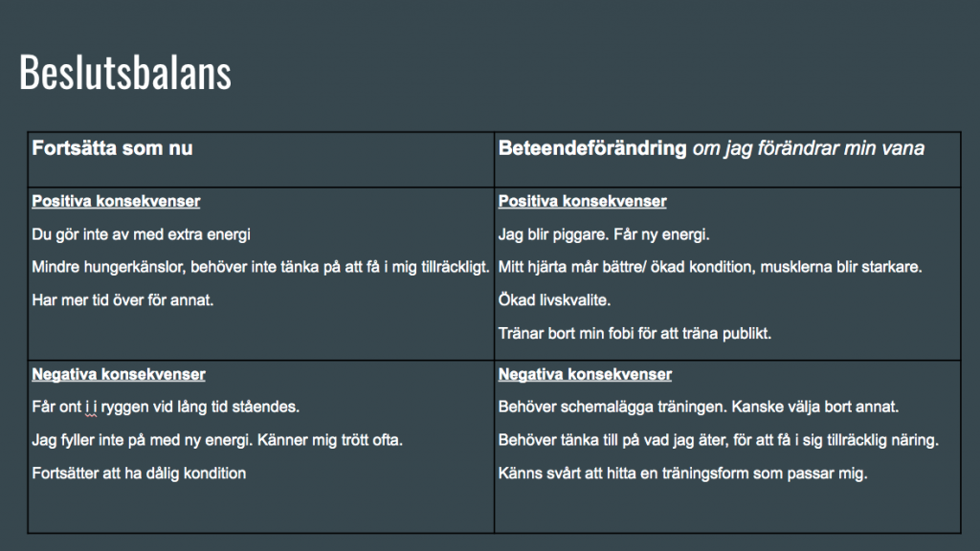This screenshot has width=980, height=551.
Task: Select the line starting "Mitt hjärta mår bättre"
Action: point(710,267)
